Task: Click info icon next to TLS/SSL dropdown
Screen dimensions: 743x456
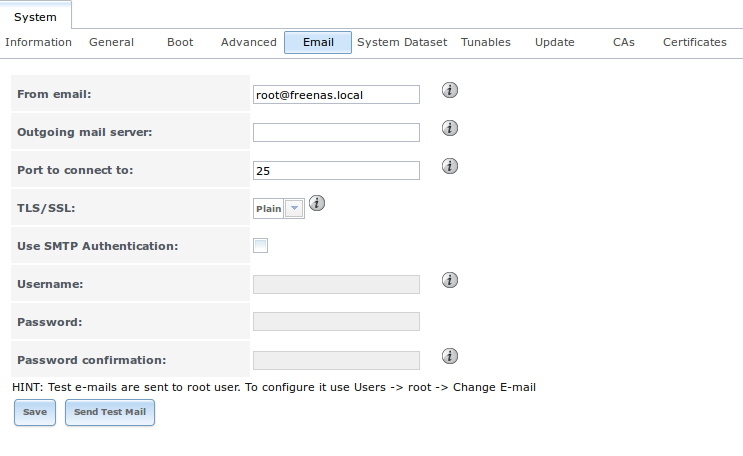Action: 317,203
